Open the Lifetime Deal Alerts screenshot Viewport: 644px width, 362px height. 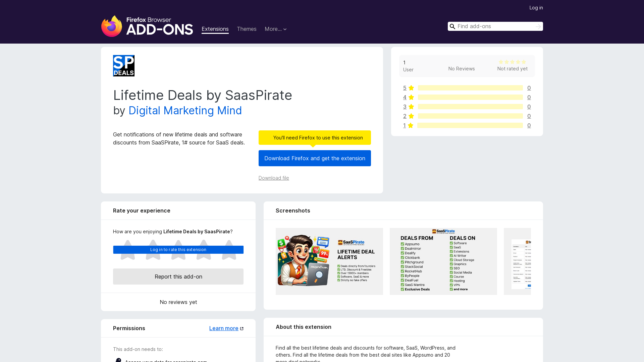[329, 261]
